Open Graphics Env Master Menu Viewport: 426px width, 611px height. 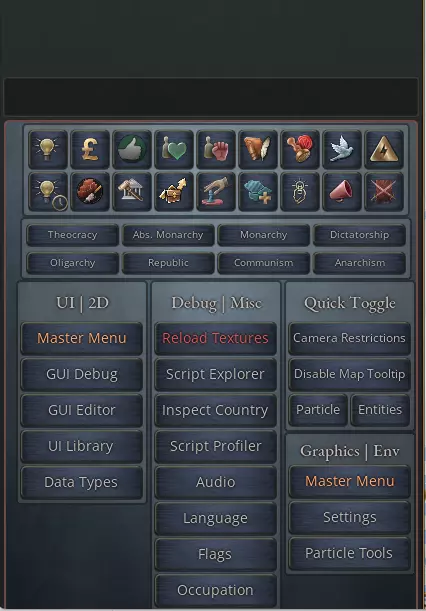[x=349, y=481]
